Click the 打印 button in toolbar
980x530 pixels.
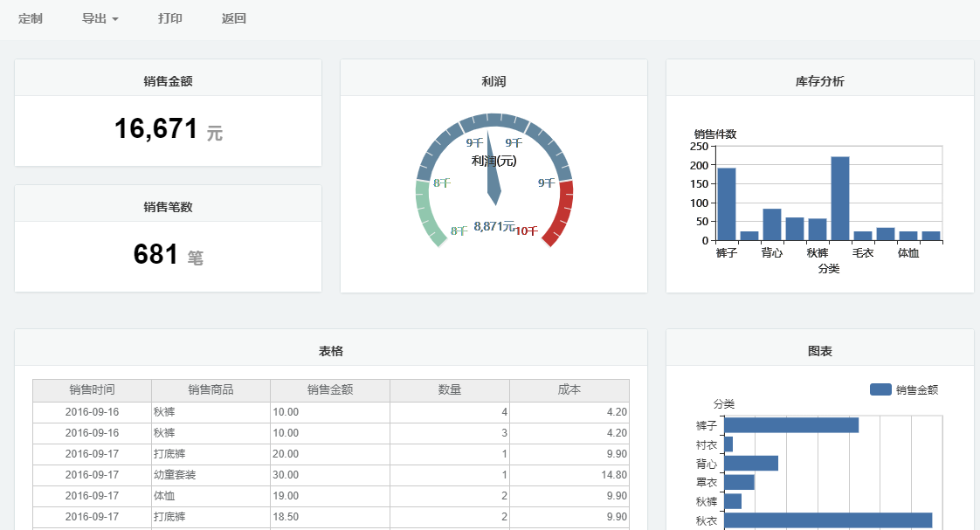(x=170, y=18)
